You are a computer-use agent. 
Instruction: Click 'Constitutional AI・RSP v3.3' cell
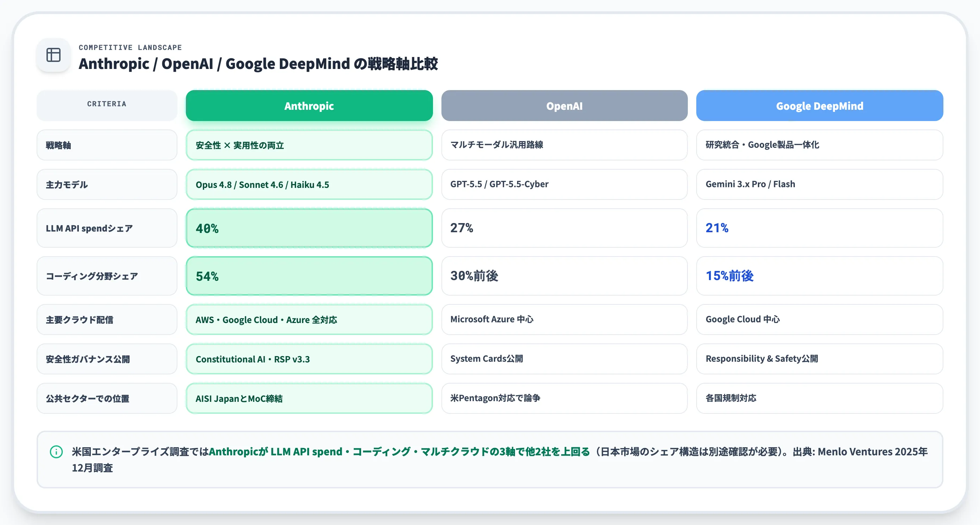tap(309, 359)
